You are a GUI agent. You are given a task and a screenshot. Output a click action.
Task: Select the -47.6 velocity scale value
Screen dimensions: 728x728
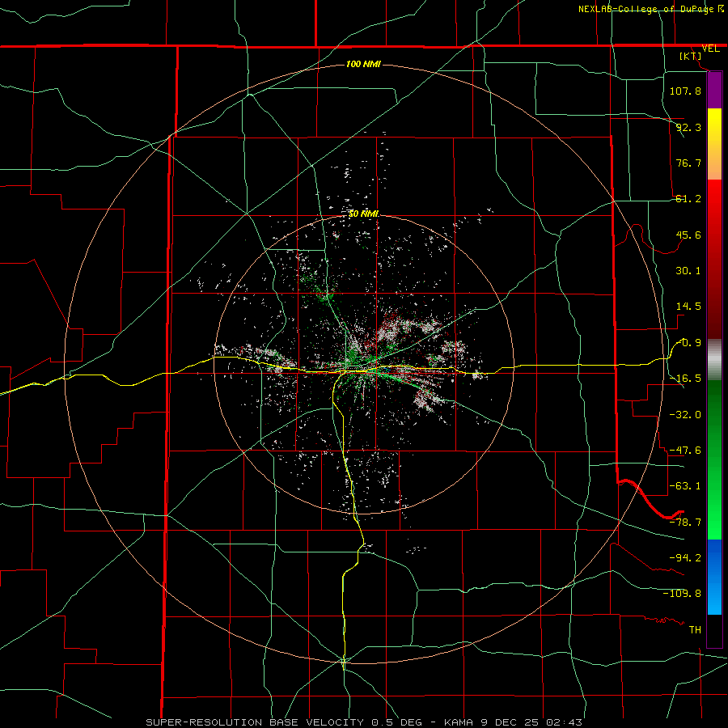pos(685,451)
